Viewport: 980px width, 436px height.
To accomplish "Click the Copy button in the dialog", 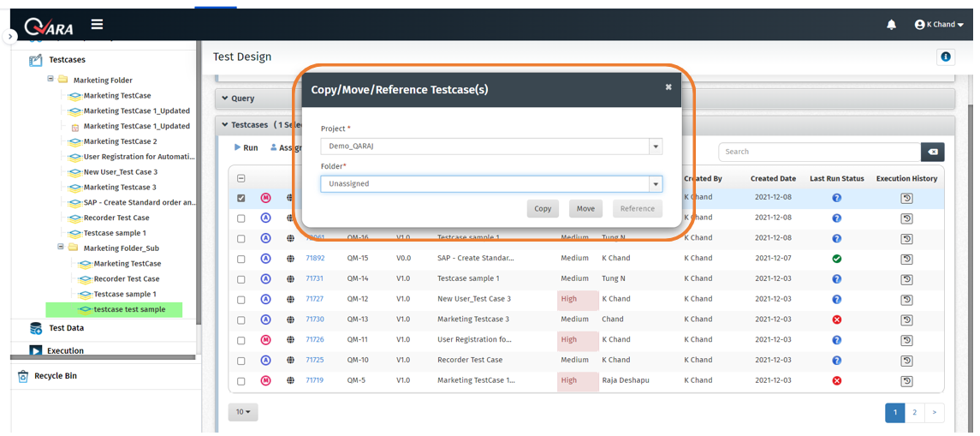I will pyautogui.click(x=543, y=209).
